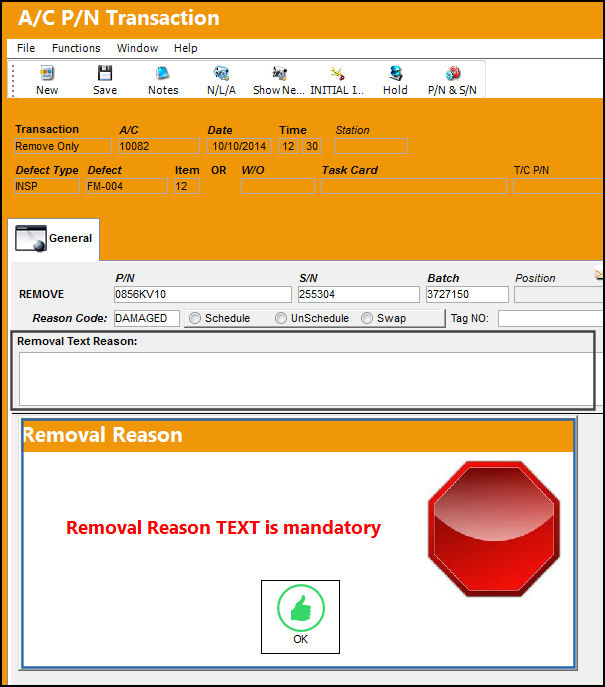Click the empty Task Card field
This screenshot has height=687, width=605.
[x=414, y=186]
